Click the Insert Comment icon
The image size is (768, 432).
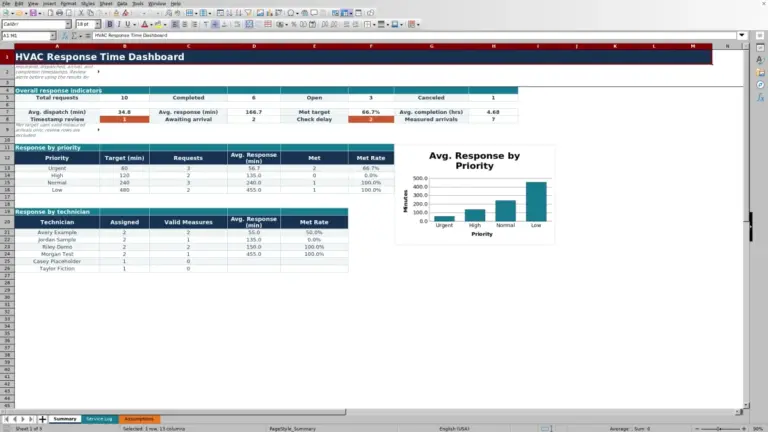tap(313, 13)
